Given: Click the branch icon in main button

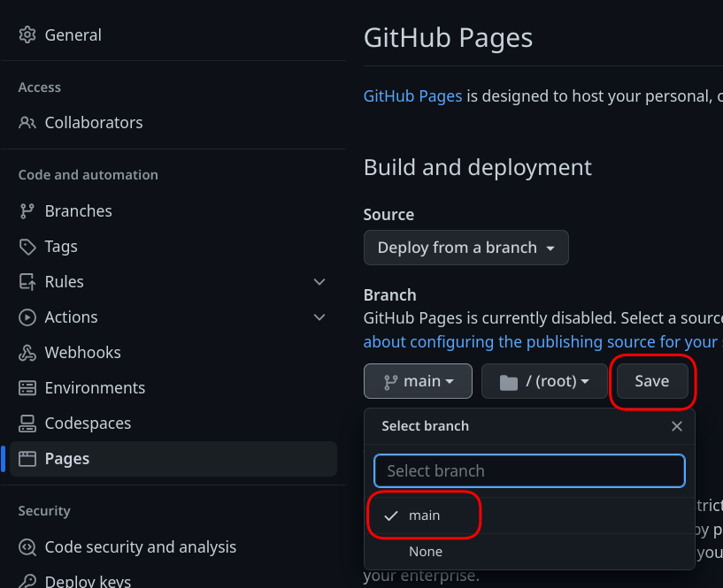Looking at the screenshot, I should [391, 382].
